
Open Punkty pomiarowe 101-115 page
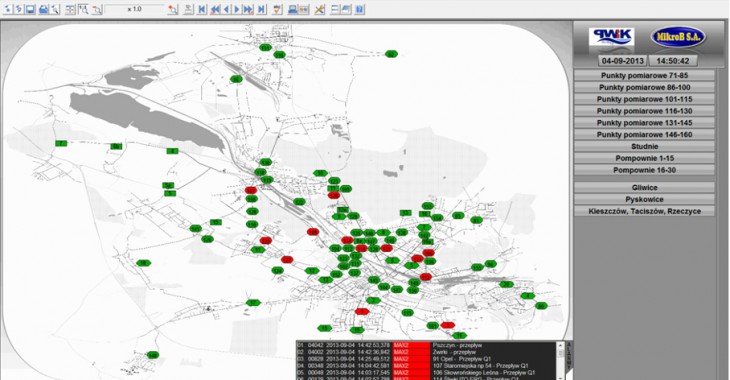point(644,99)
